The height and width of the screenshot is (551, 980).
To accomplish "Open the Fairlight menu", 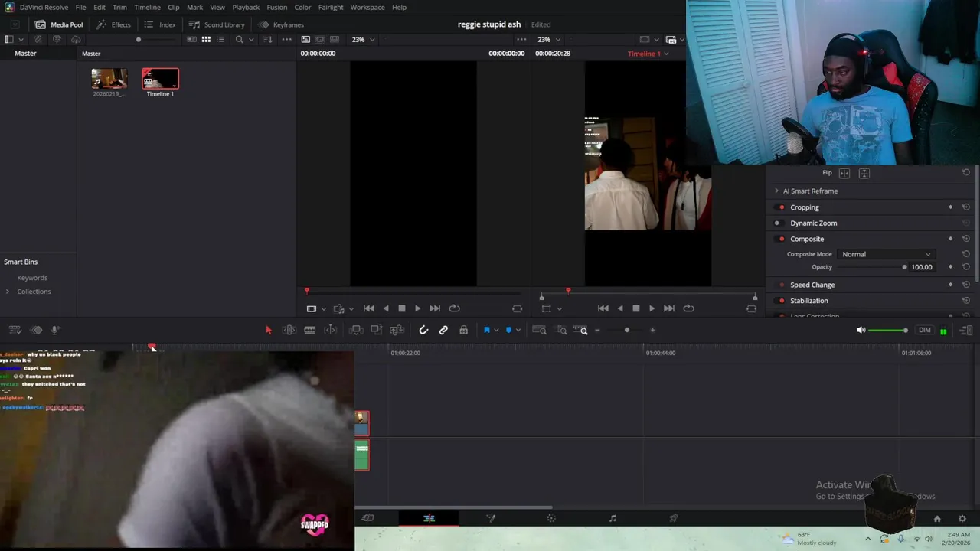I will point(331,7).
